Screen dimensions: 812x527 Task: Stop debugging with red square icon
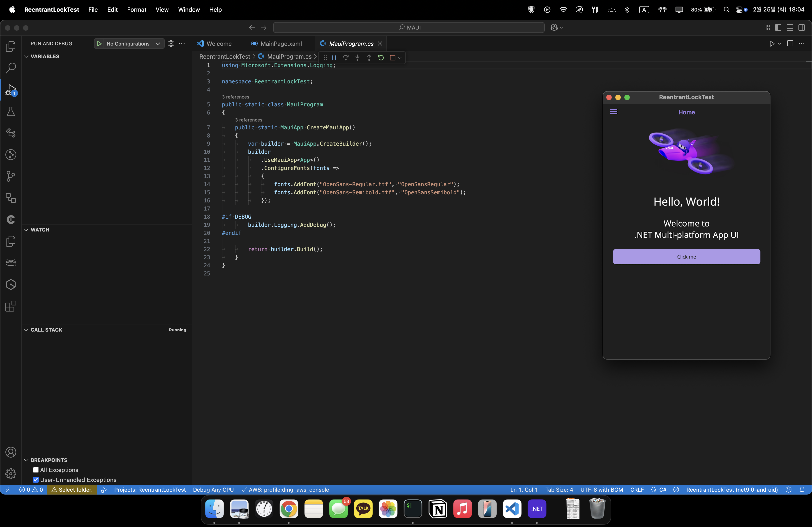point(392,58)
